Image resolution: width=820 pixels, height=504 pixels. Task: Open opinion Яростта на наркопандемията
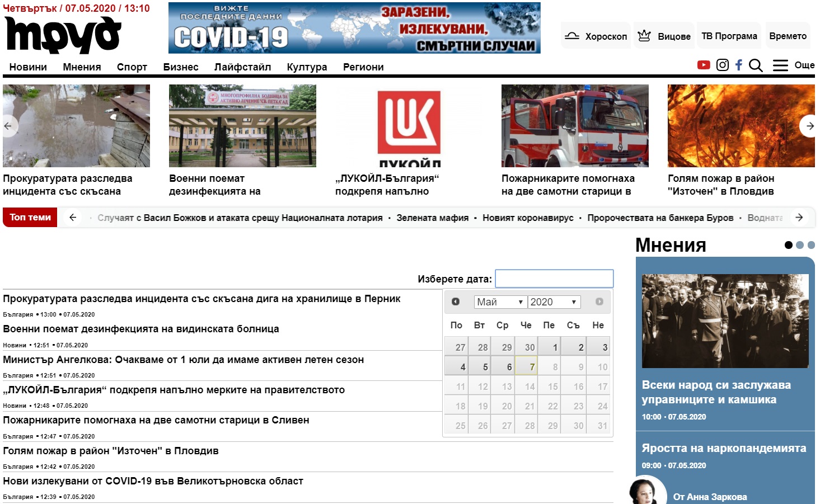pos(724,448)
